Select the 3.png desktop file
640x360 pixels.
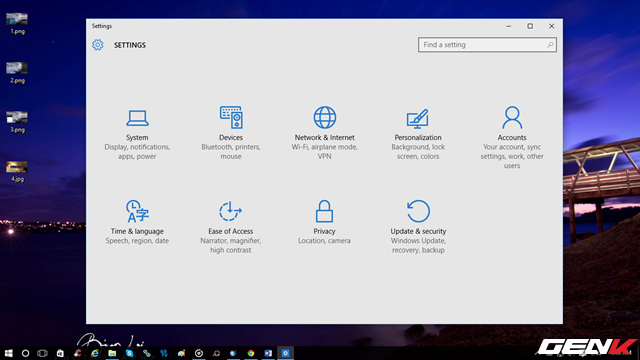[x=17, y=122]
